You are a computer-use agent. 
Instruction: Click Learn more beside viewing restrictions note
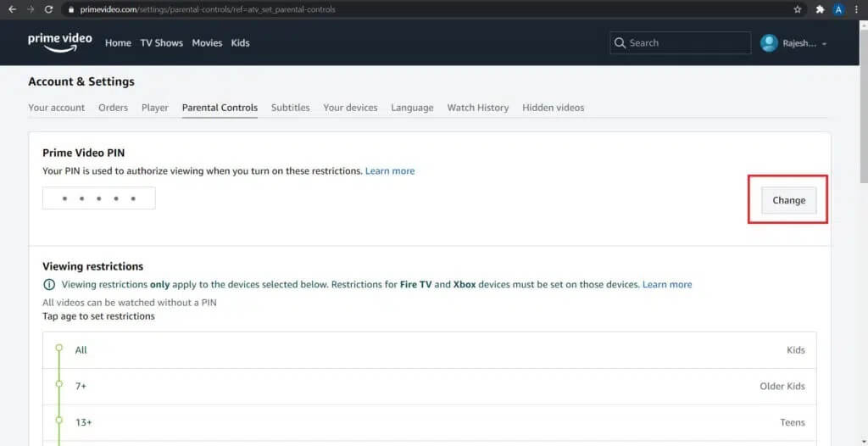click(x=667, y=285)
